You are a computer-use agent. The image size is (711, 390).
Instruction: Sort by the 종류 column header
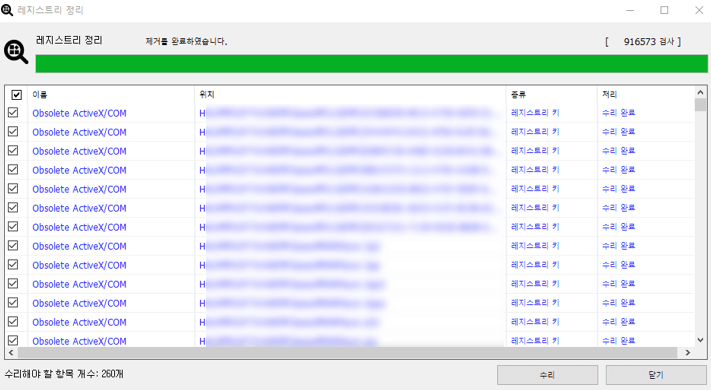[551, 94]
